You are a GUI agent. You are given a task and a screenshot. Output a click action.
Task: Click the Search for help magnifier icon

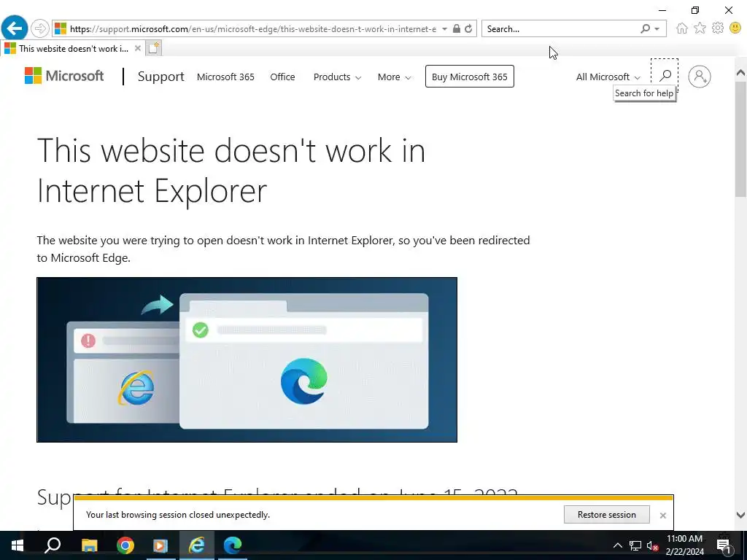click(665, 75)
